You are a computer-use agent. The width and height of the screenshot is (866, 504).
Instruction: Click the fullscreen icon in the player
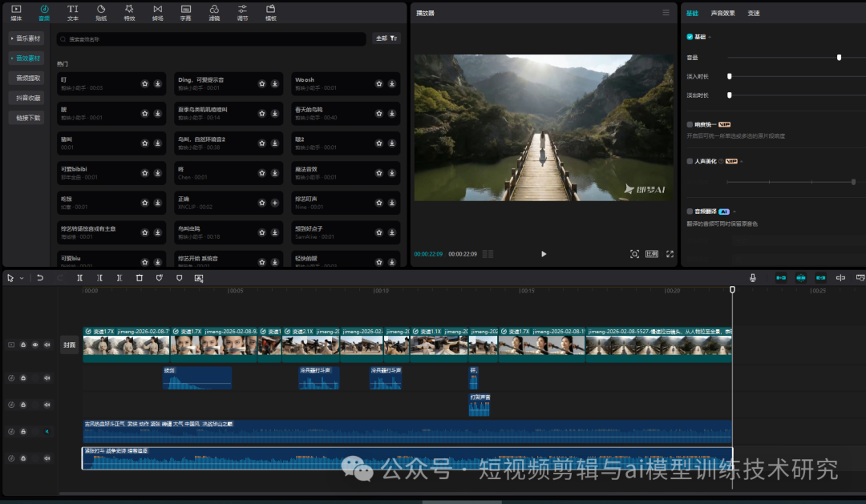click(x=670, y=254)
